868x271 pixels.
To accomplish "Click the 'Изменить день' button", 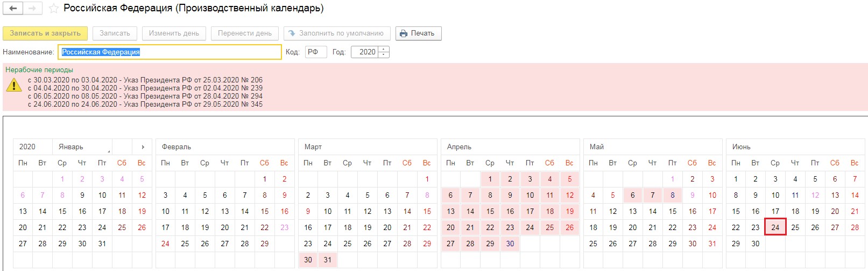I will pyautogui.click(x=174, y=33).
